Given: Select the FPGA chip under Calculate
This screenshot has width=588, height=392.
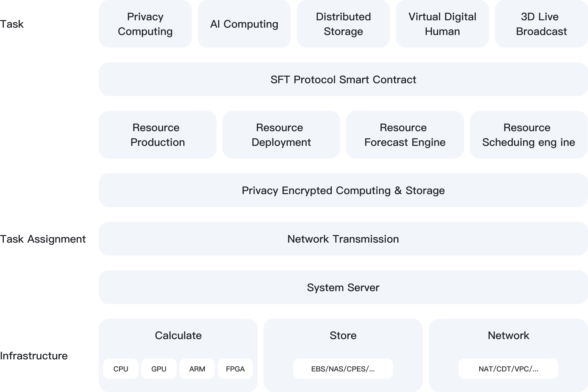Looking at the screenshot, I should tap(235, 369).
